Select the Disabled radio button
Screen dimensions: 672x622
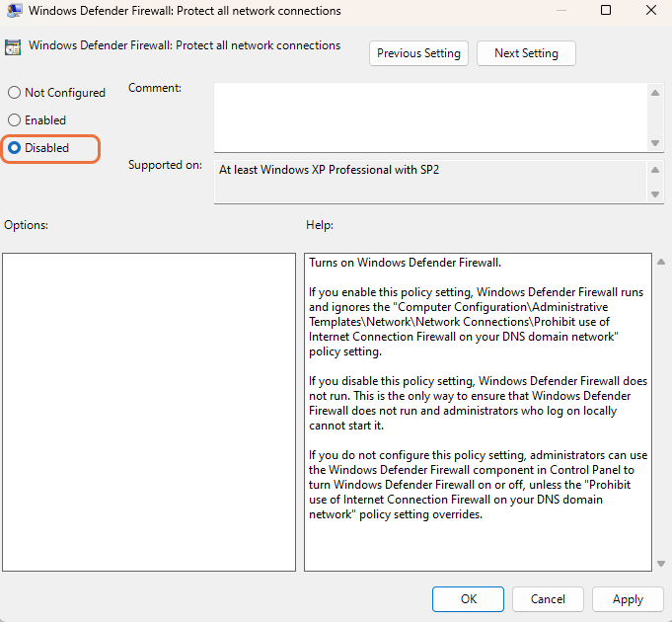[x=14, y=148]
